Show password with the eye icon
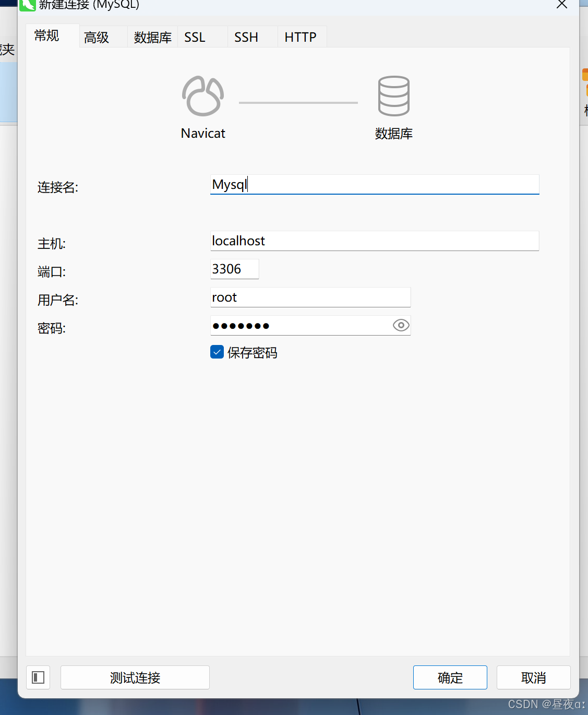The image size is (588, 715). 401,325
